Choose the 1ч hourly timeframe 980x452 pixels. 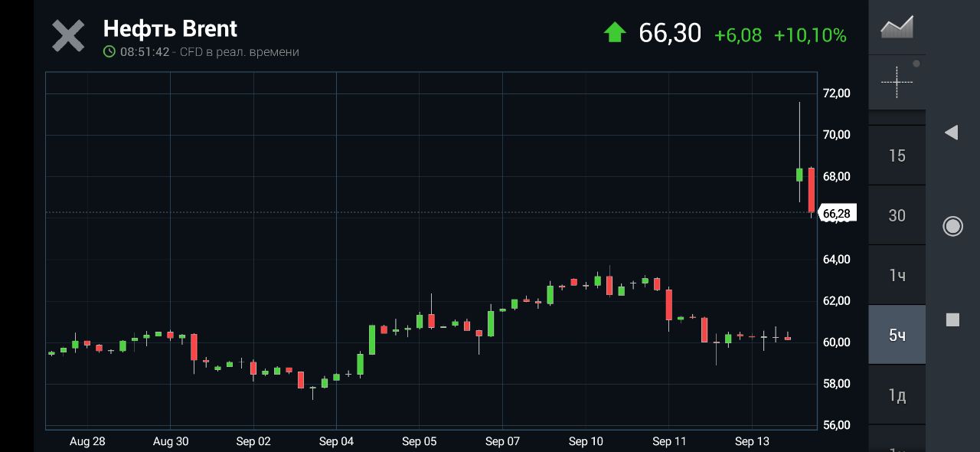pyautogui.click(x=897, y=275)
